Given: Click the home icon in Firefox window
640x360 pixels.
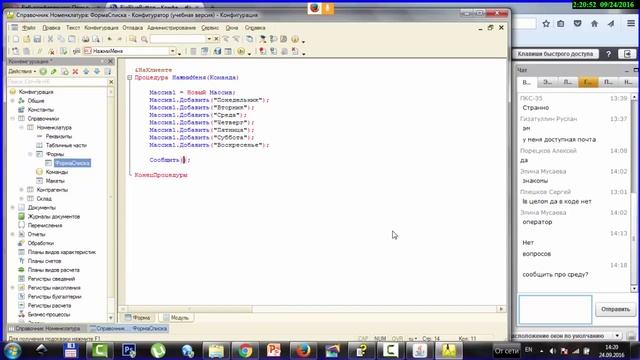Looking at the screenshot, I should coord(594,24).
